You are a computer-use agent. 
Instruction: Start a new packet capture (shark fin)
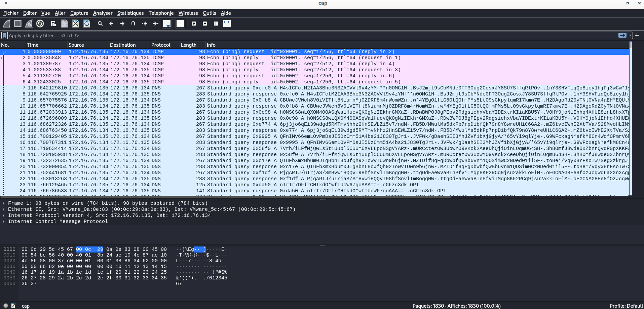(x=7, y=24)
